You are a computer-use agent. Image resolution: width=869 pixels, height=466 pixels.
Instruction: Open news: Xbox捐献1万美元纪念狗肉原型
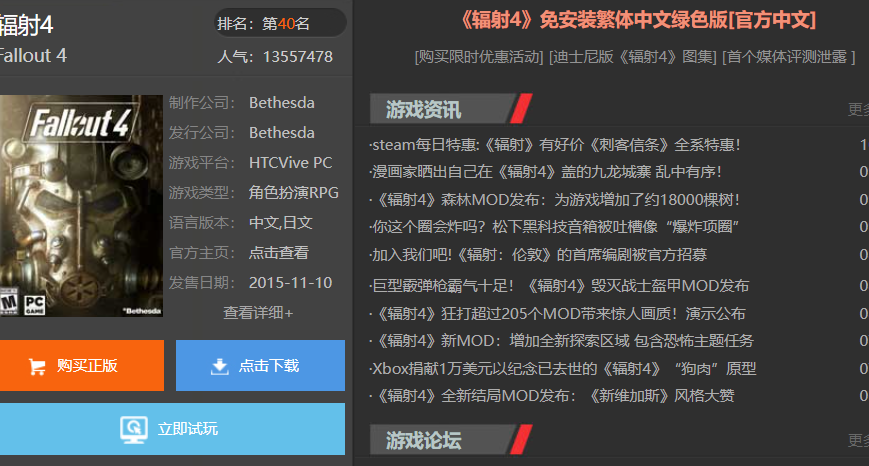(x=563, y=368)
